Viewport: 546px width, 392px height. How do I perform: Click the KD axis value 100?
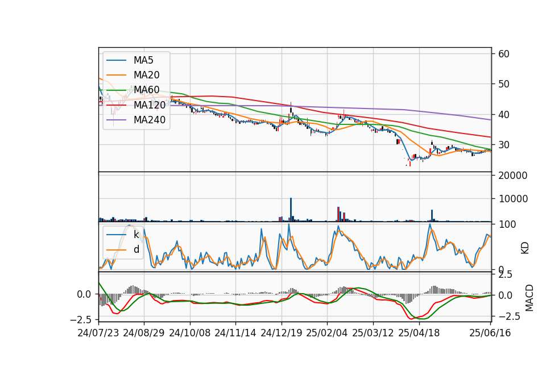pos(507,224)
